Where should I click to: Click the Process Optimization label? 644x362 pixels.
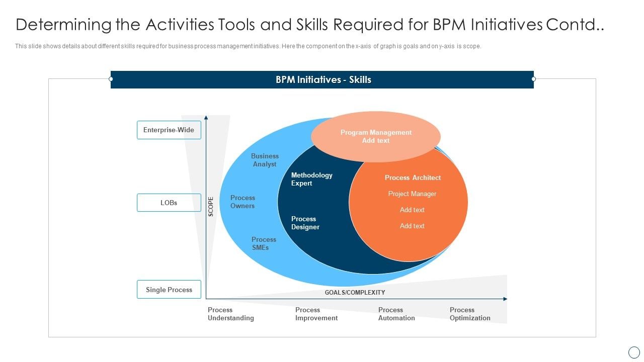point(470,314)
